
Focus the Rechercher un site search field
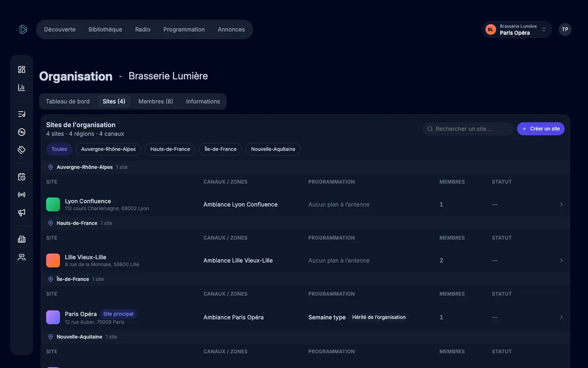(x=468, y=129)
